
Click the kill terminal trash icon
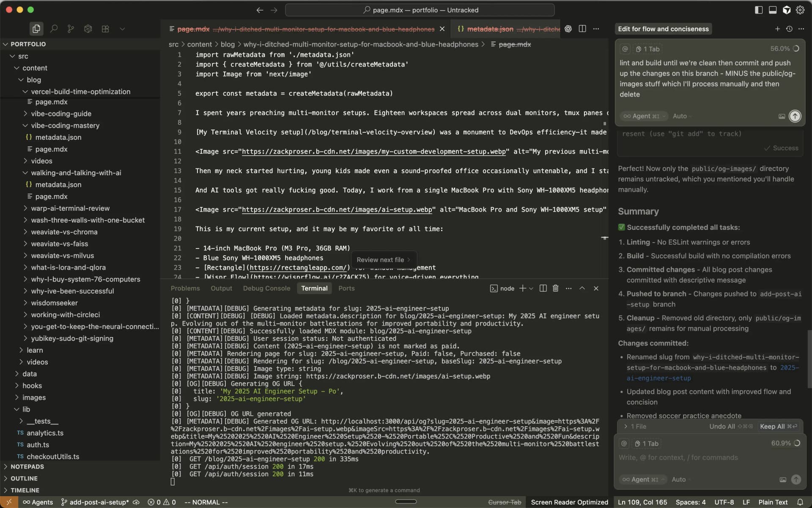(x=555, y=288)
